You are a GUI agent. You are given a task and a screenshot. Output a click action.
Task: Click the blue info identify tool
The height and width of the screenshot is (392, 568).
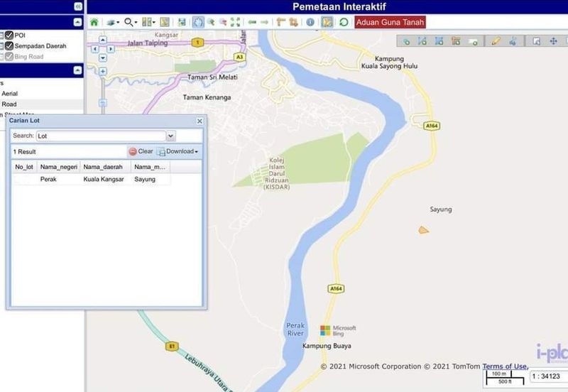click(310, 22)
